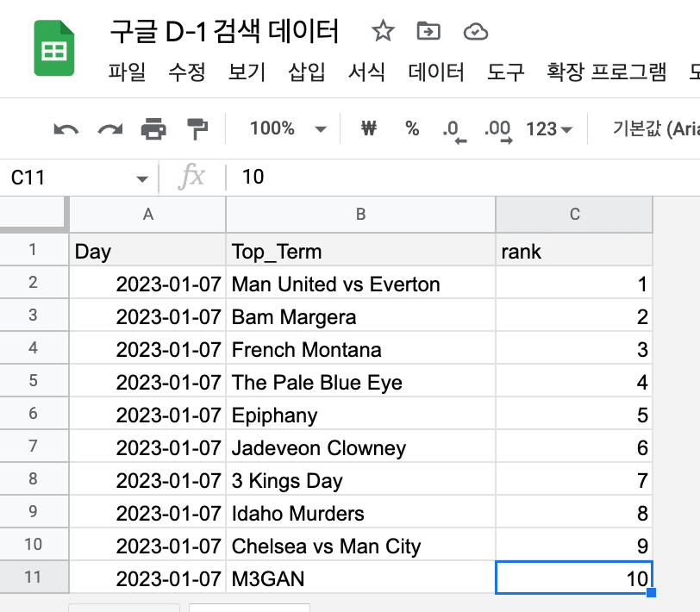Format as currency with the ₩ icon
The height and width of the screenshot is (612, 700).
pos(369,128)
